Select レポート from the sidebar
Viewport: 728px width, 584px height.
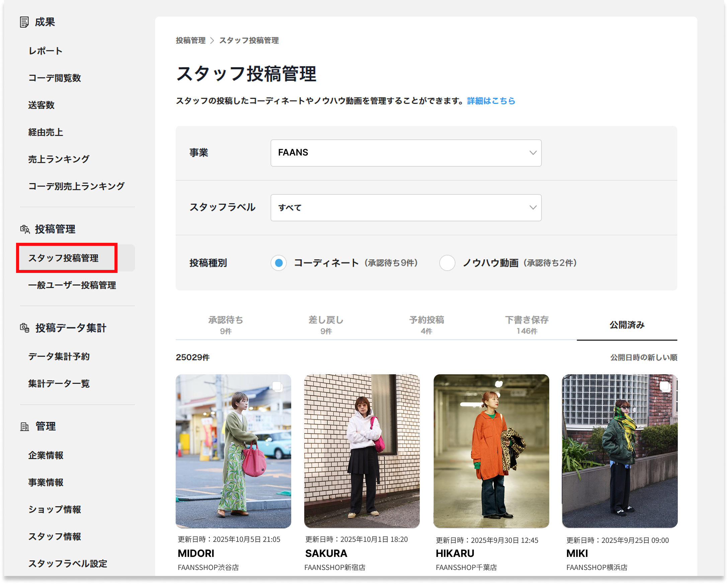click(x=45, y=51)
